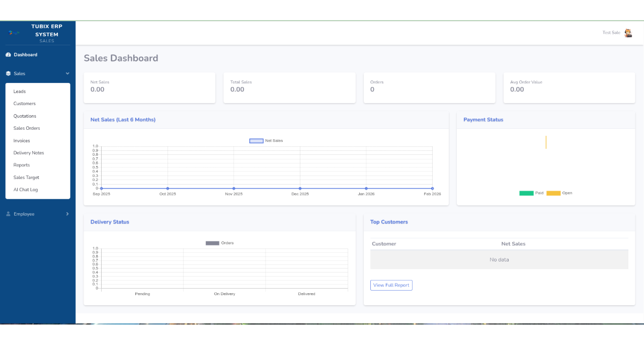Open the Dashboard gauge icon

[x=8, y=55]
